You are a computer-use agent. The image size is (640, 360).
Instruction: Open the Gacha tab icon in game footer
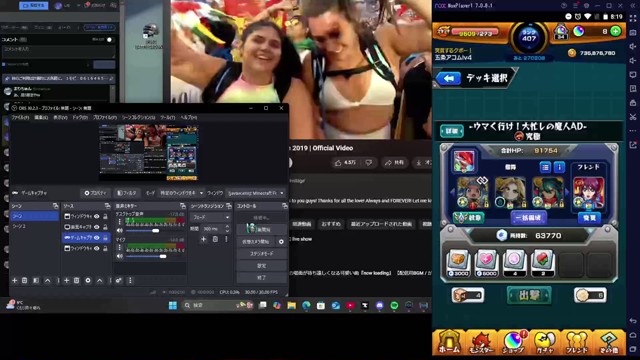[544, 342]
